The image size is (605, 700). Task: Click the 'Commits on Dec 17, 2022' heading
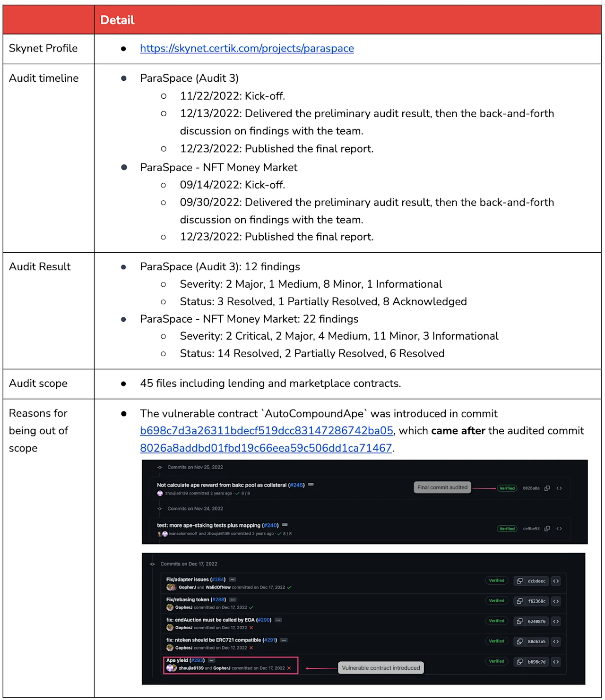click(x=189, y=564)
